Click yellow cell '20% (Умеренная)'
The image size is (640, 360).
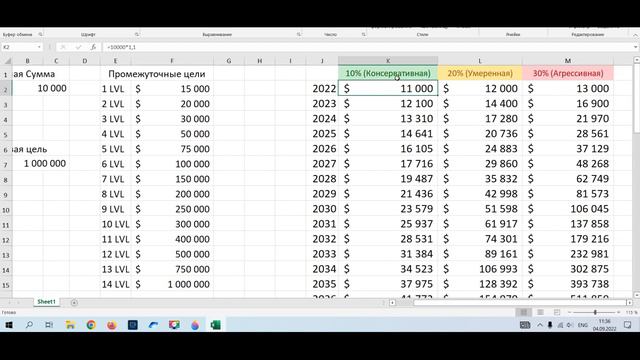[x=480, y=73]
